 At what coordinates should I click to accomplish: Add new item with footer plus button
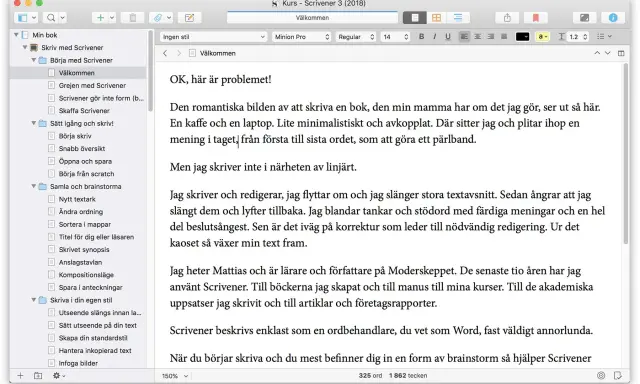20,375
